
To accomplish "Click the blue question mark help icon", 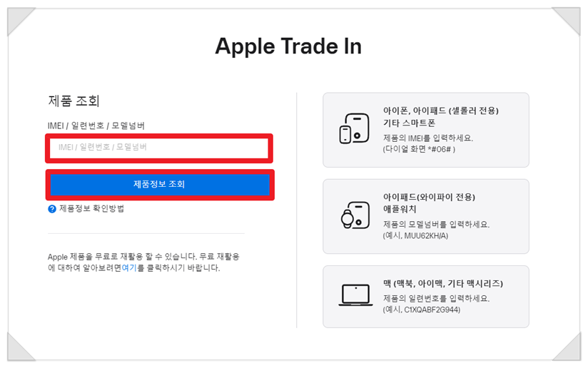I will pos(52,209).
